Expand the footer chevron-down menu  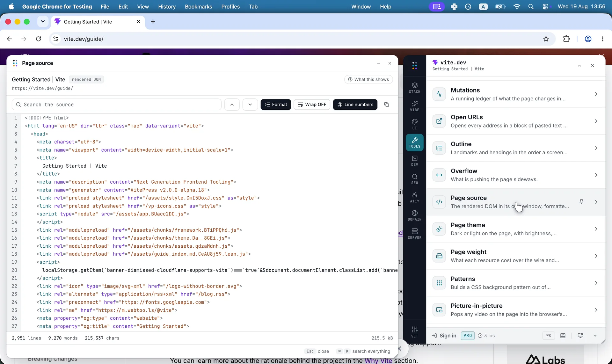(x=595, y=336)
